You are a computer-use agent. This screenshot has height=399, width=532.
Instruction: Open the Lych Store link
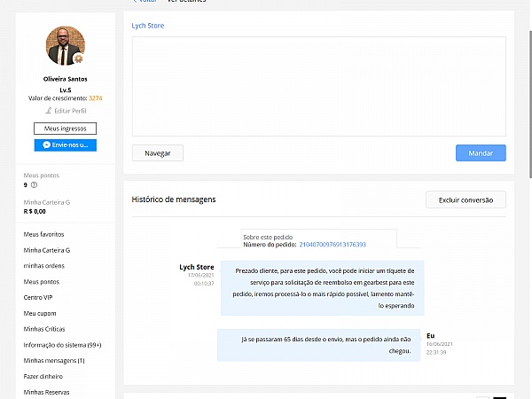[148, 26]
